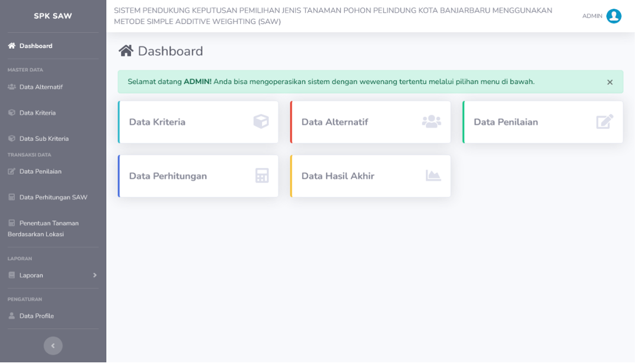Click the users icon next to Data Alternatif in sidebar
The image size is (637, 364).
point(11,87)
